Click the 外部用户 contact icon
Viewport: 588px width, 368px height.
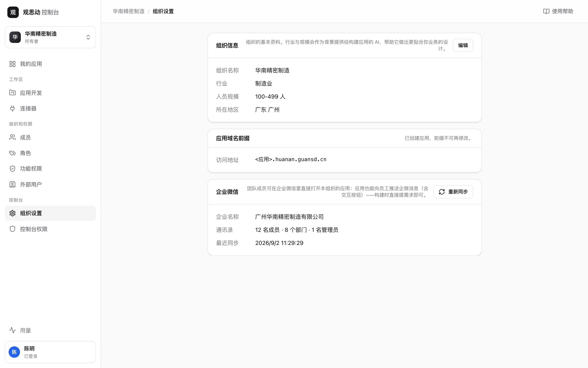pos(12,184)
